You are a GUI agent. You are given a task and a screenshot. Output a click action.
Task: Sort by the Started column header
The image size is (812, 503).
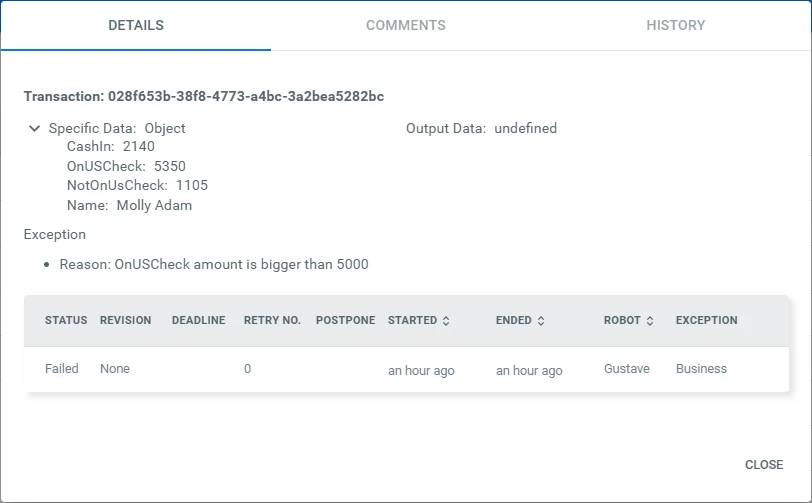412,320
